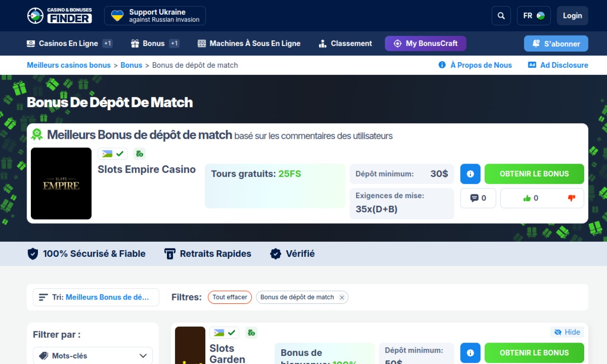This screenshot has height=364, width=607.
Task: Click the search magnifier icon
Action: pos(501,16)
